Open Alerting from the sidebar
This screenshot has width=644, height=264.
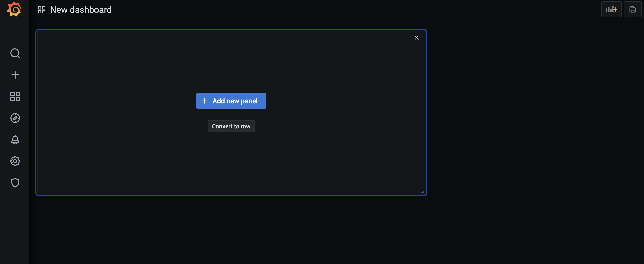tap(15, 140)
